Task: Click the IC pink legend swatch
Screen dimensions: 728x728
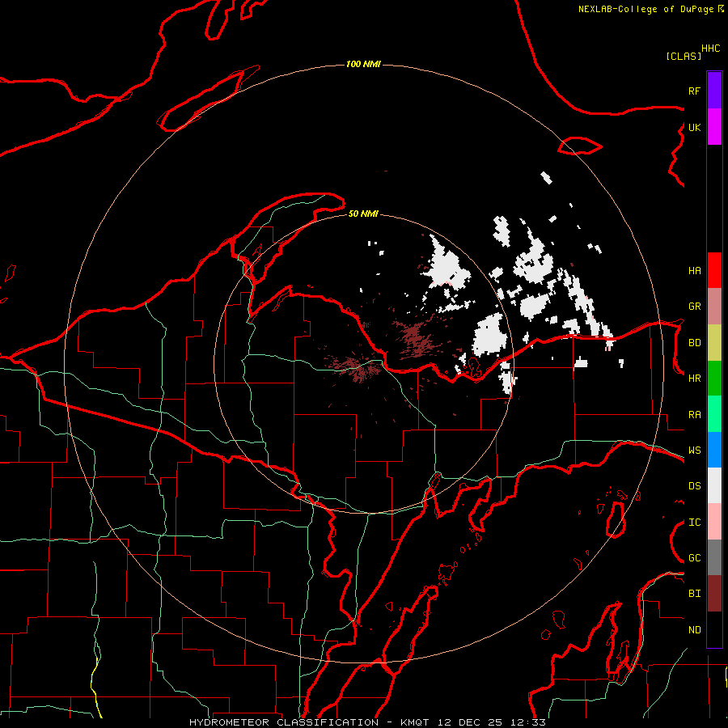Action: click(714, 522)
